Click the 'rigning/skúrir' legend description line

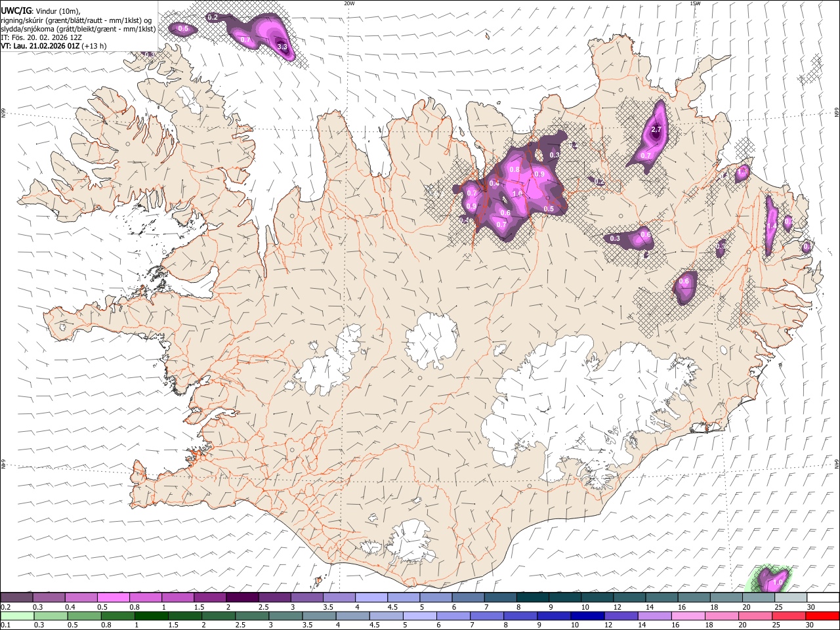76,20
